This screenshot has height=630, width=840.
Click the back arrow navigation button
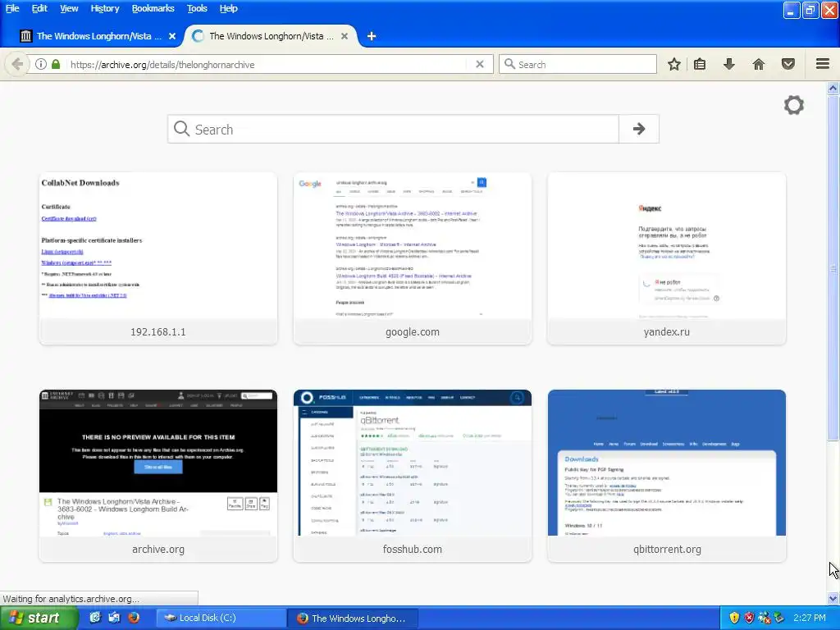click(x=17, y=64)
